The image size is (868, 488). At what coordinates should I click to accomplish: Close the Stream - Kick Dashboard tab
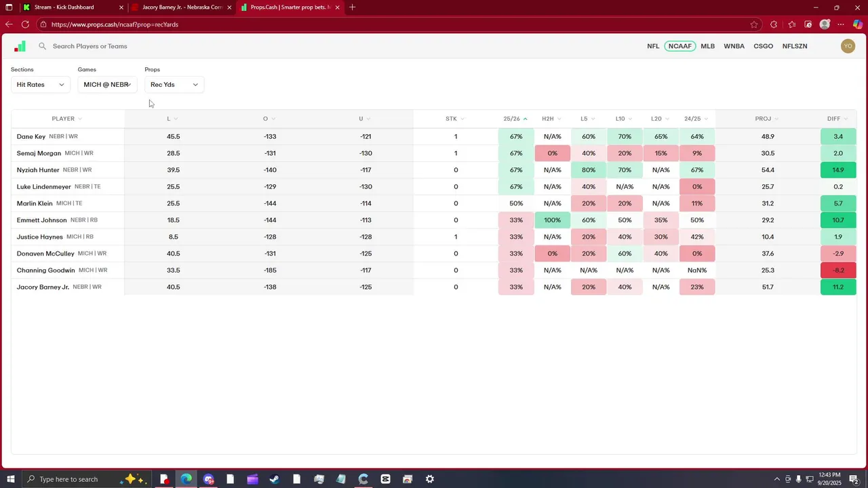121,7
